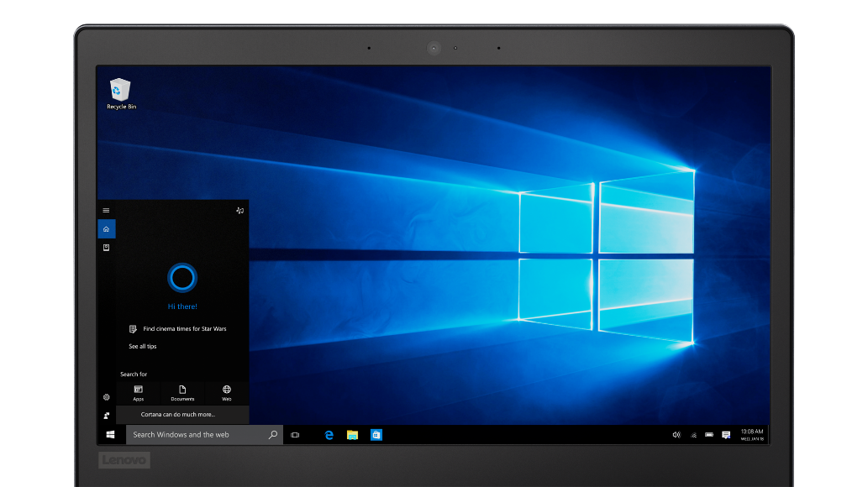Click the music recognition icon in Cortana
The height and width of the screenshot is (487, 868).
coord(239,211)
